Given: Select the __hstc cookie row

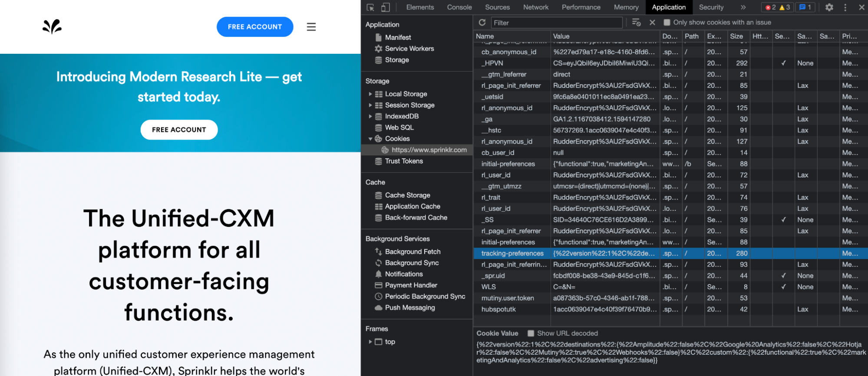Looking at the screenshot, I should (670, 130).
